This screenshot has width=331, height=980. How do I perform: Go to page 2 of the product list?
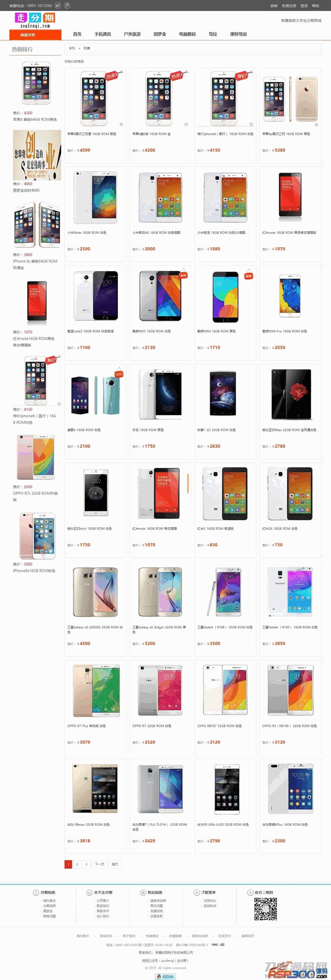[x=77, y=864]
